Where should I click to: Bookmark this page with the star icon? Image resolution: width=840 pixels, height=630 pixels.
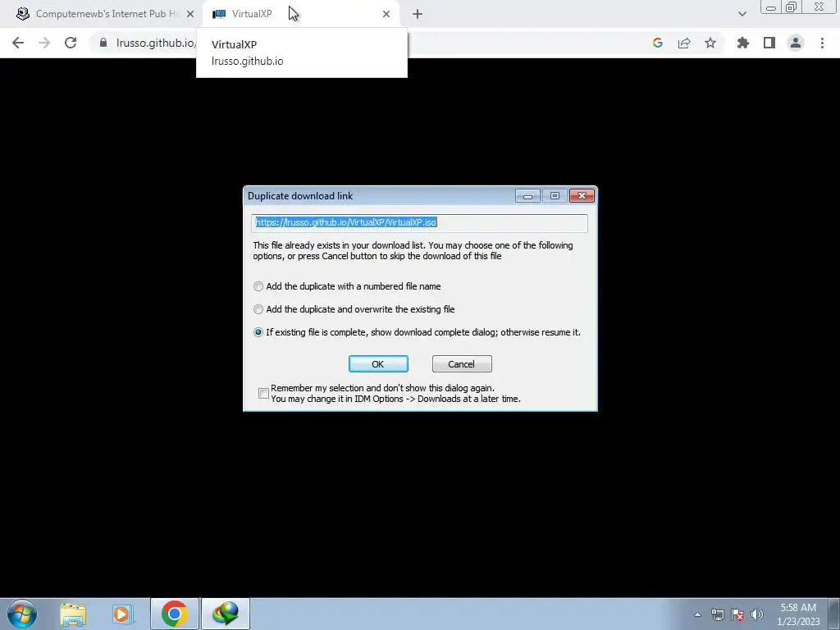click(710, 43)
